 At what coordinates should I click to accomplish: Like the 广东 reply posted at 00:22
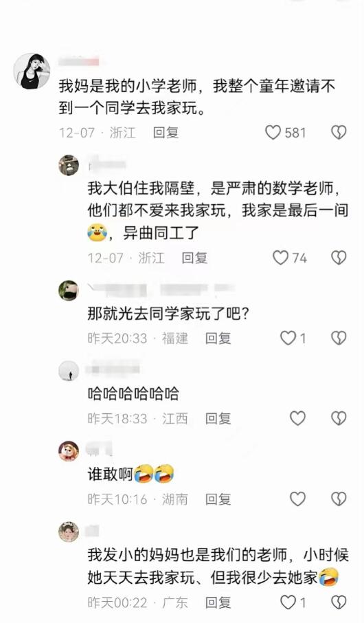288,603
